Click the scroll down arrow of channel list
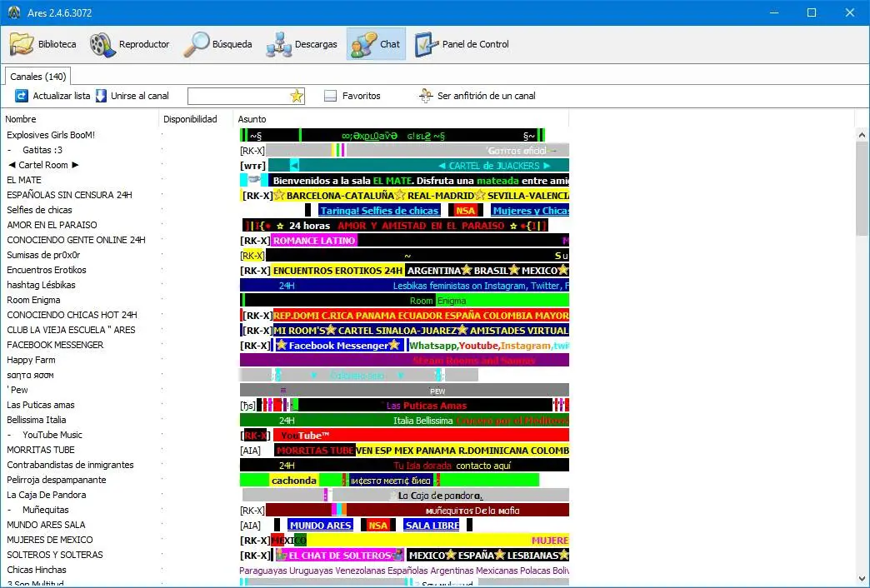The height and width of the screenshot is (588, 870). coord(862,579)
